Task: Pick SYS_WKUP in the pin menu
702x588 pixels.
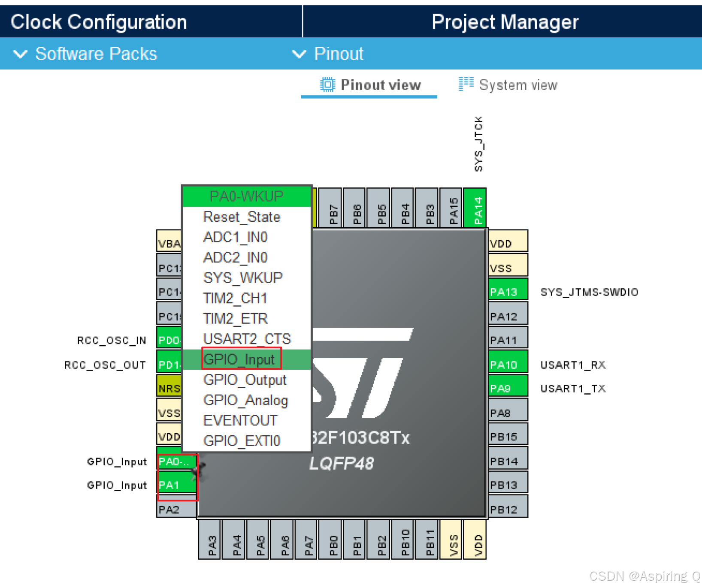Action: click(x=247, y=278)
